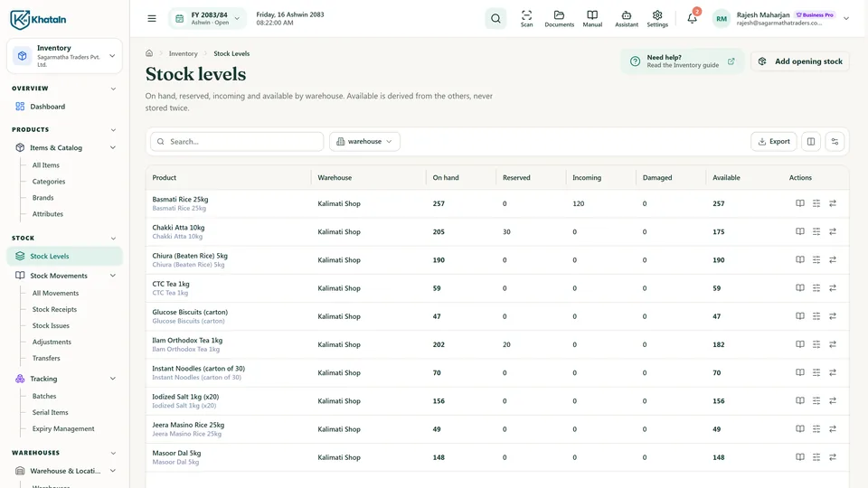Click Inventory breadcrumb link
The height and width of the screenshot is (488, 868).
pos(184,53)
